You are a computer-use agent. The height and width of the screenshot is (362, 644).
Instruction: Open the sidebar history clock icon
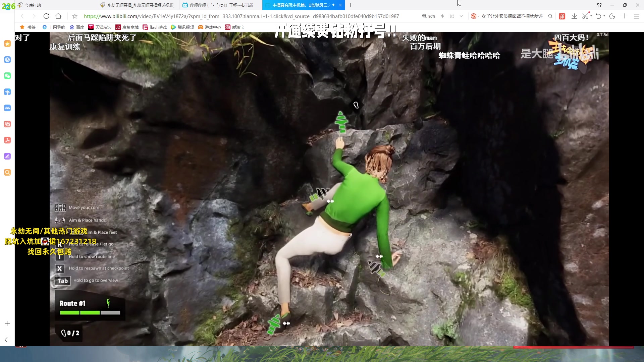(x=7, y=60)
